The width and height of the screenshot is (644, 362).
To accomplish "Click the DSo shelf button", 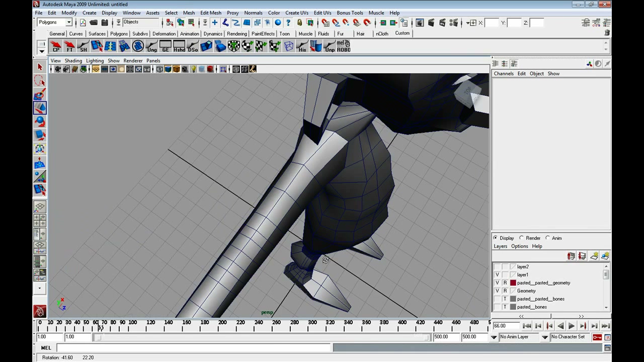I will pyautogui.click(x=192, y=47).
